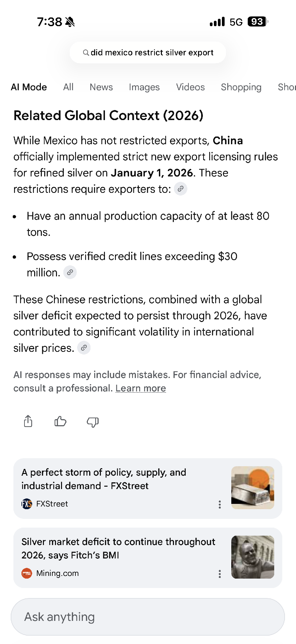Tap the silver bar article thumbnail
Image resolution: width=296 pixels, height=644 pixels.
(x=253, y=488)
